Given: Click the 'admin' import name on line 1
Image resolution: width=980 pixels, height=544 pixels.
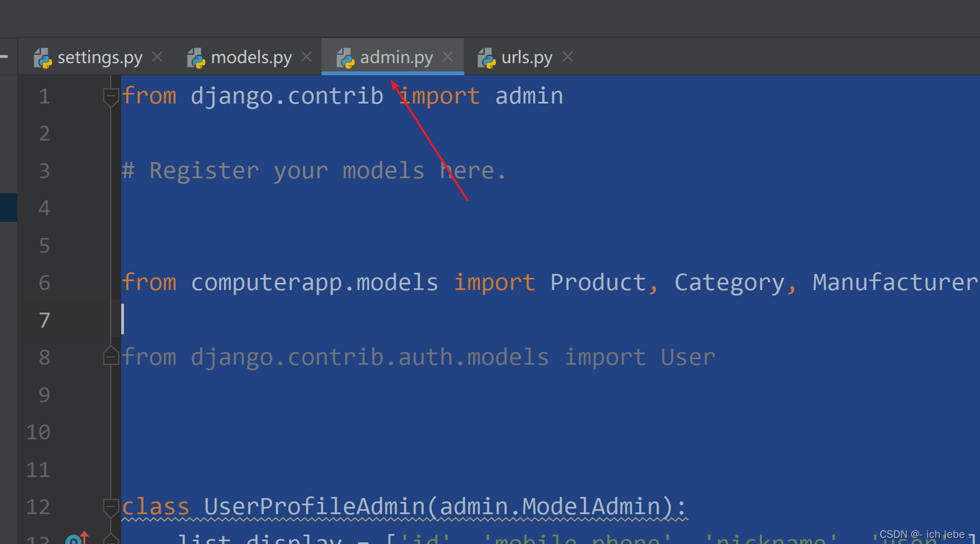Looking at the screenshot, I should (x=529, y=96).
